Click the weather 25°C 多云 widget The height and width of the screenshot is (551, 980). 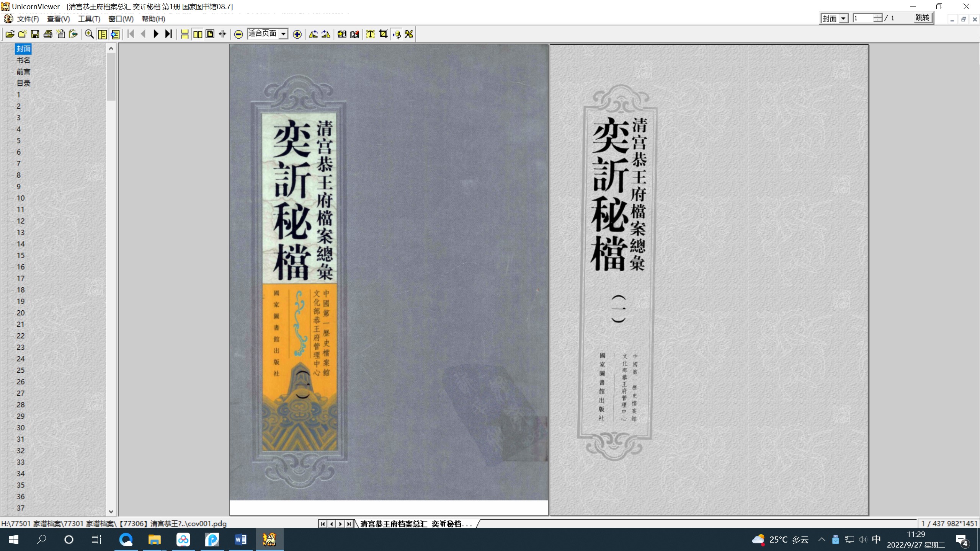pyautogui.click(x=780, y=540)
